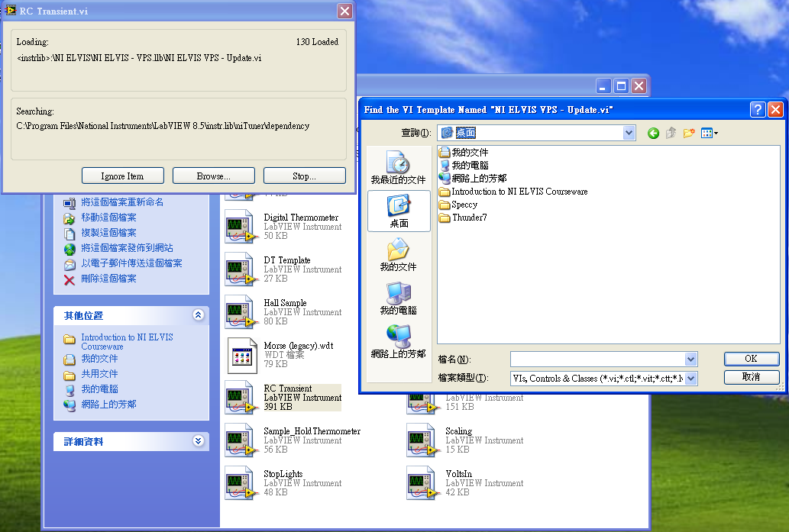Select 我的電腦 in the file list
789x532 pixels.
tap(464, 165)
